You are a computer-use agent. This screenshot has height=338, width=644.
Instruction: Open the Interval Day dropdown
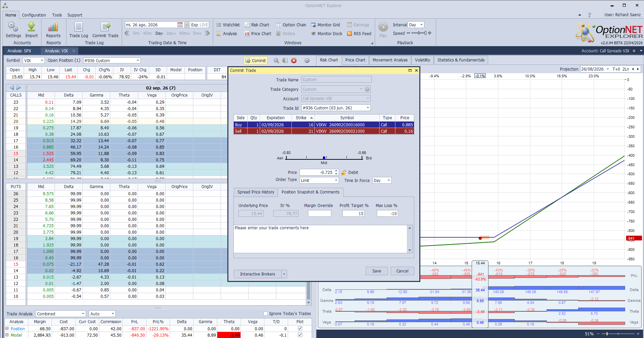pos(421,25)
